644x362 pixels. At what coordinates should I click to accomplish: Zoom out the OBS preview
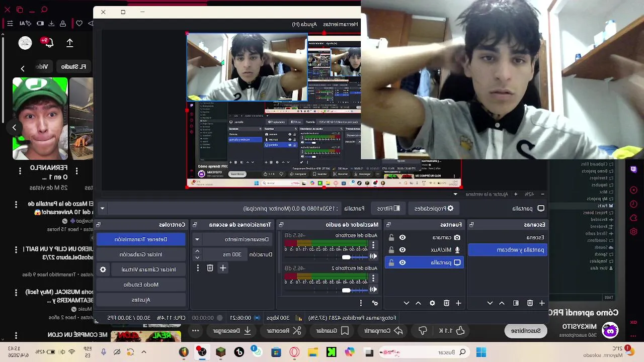pos(542,194)
